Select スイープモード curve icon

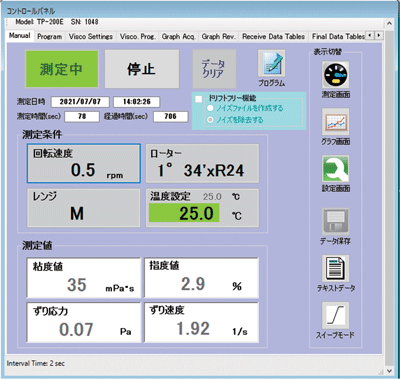336,315
